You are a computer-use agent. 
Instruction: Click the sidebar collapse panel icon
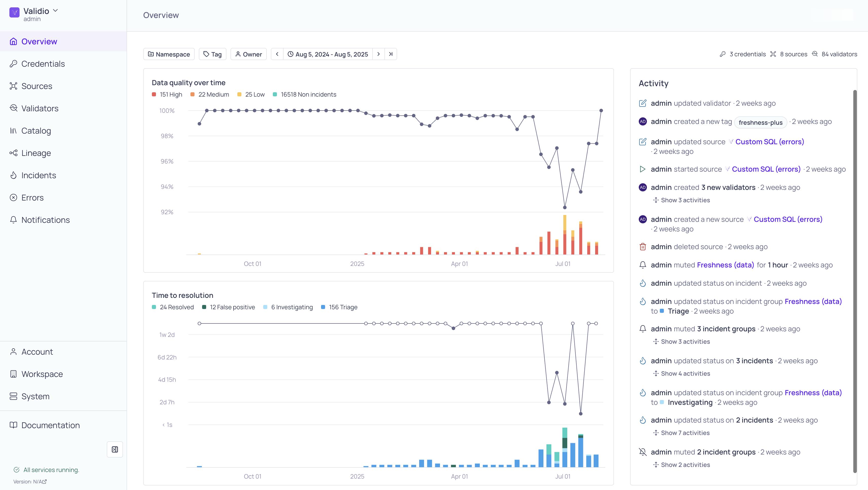coord(115,449)
